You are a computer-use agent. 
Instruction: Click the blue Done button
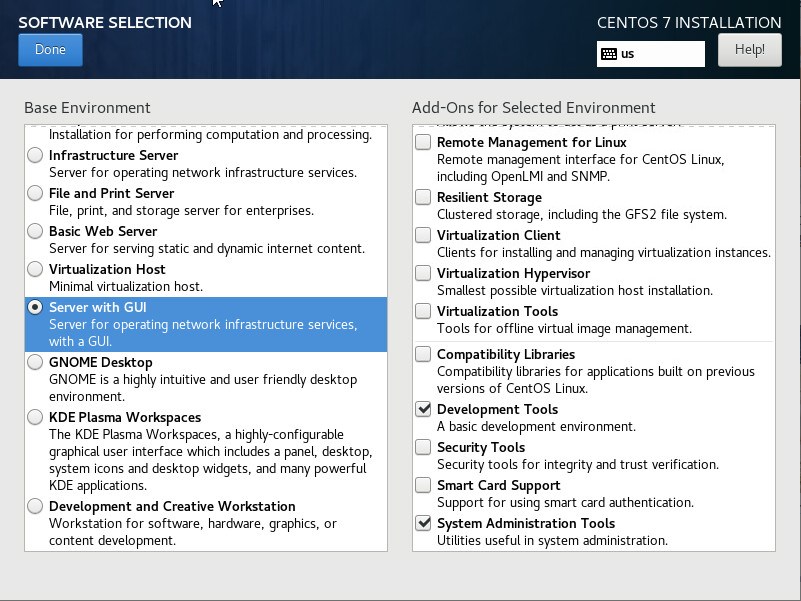[50, 50]
